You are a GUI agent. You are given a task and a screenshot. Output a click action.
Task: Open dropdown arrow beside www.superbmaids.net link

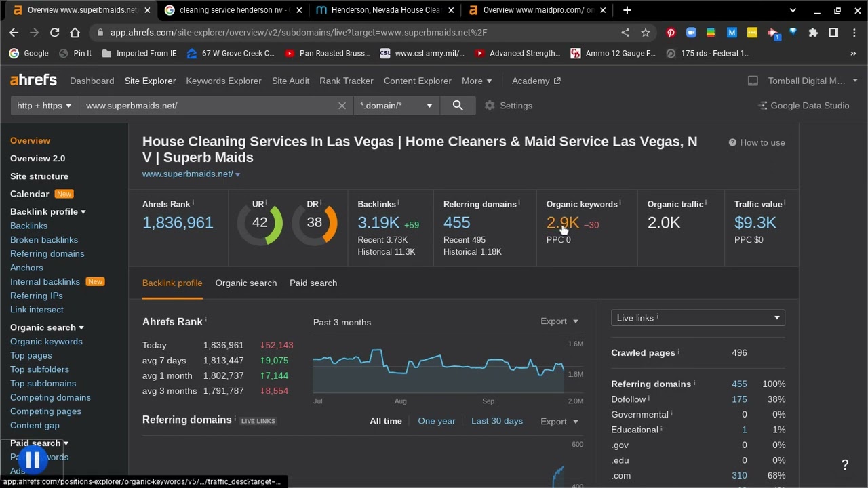237,174
